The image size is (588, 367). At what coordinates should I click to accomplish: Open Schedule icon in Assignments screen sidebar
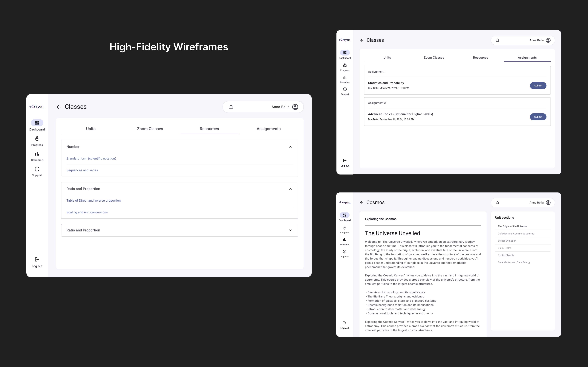pos(345,77)
